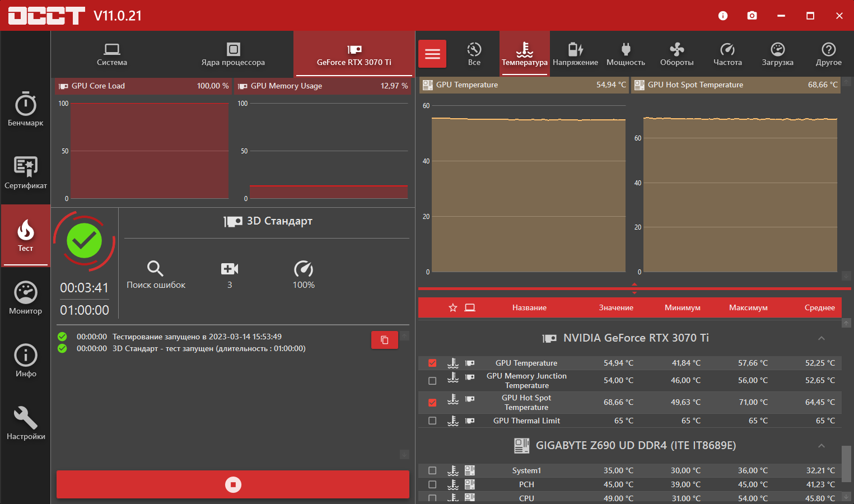The image size is (854, 504).
Task: Stop the running test
Action: tap(233, 484)
